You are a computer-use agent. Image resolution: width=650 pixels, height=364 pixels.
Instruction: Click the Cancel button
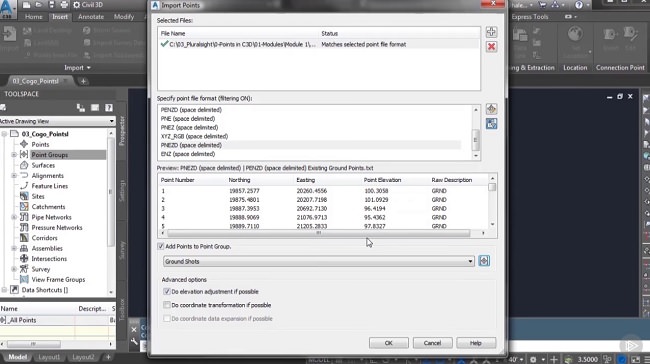pos(432,343)
